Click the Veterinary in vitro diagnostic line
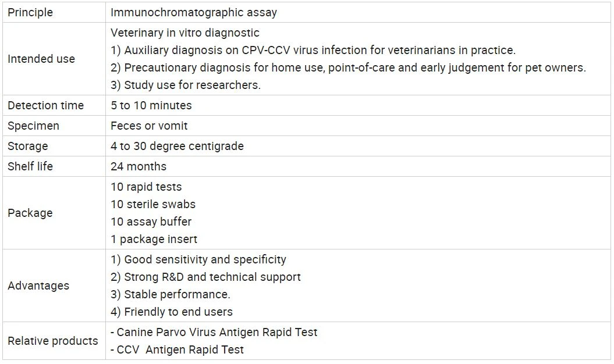This screenshot has height=364, width=614. pos(185,33)
